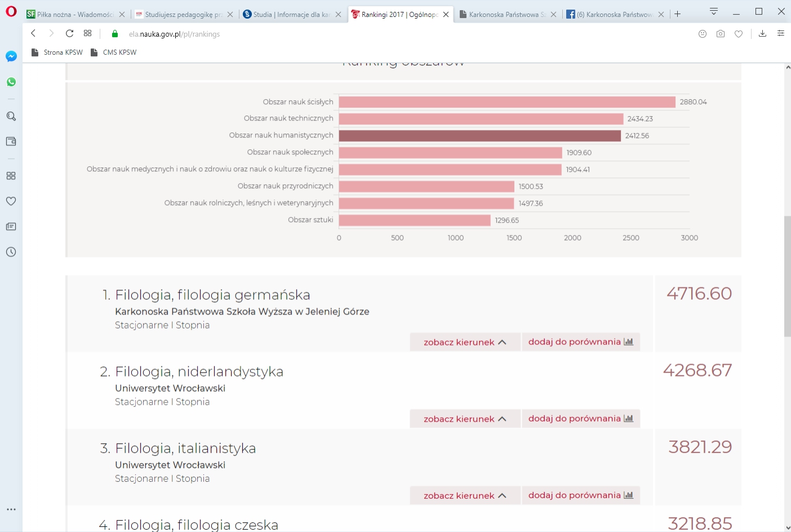Expand zobacz kierunek for niderlandystyka

(465, 419)
